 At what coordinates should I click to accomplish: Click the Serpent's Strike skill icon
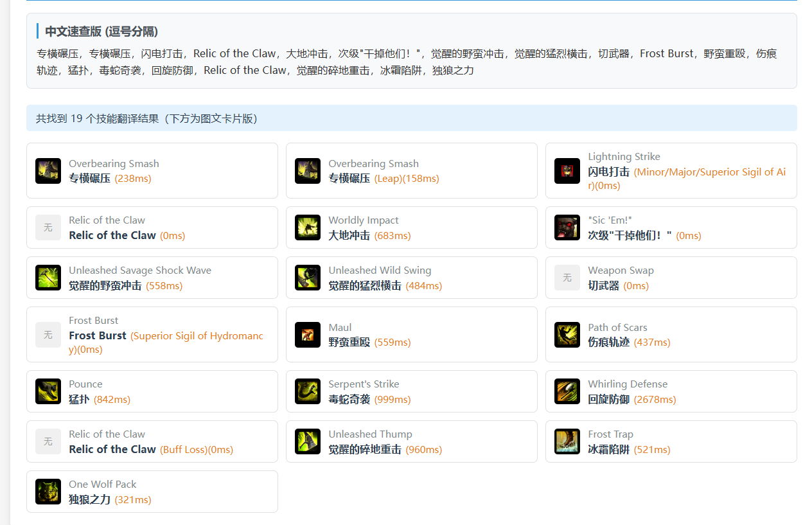[307, 391]
